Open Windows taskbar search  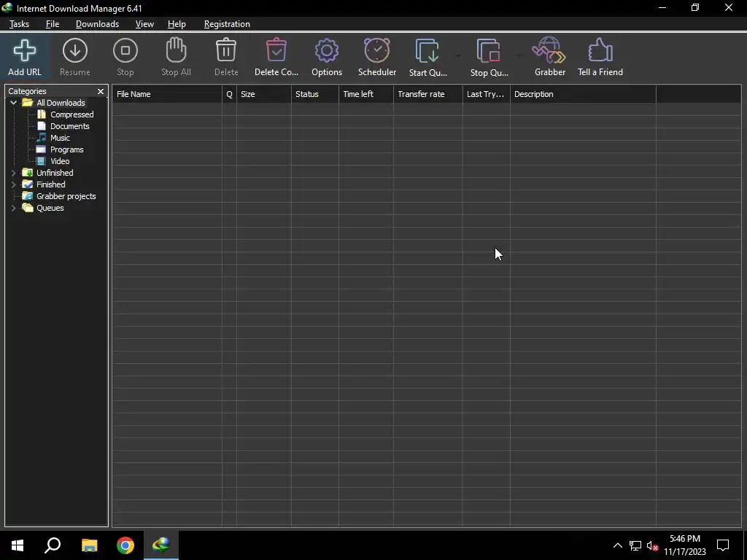point(53,545)
